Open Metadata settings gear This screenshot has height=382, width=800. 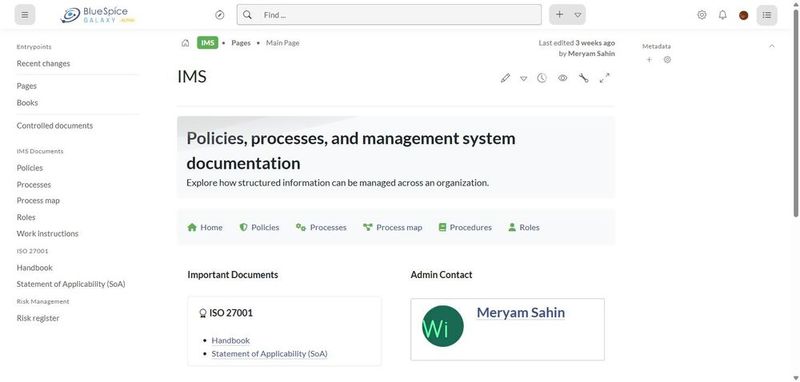pos(667,60)
